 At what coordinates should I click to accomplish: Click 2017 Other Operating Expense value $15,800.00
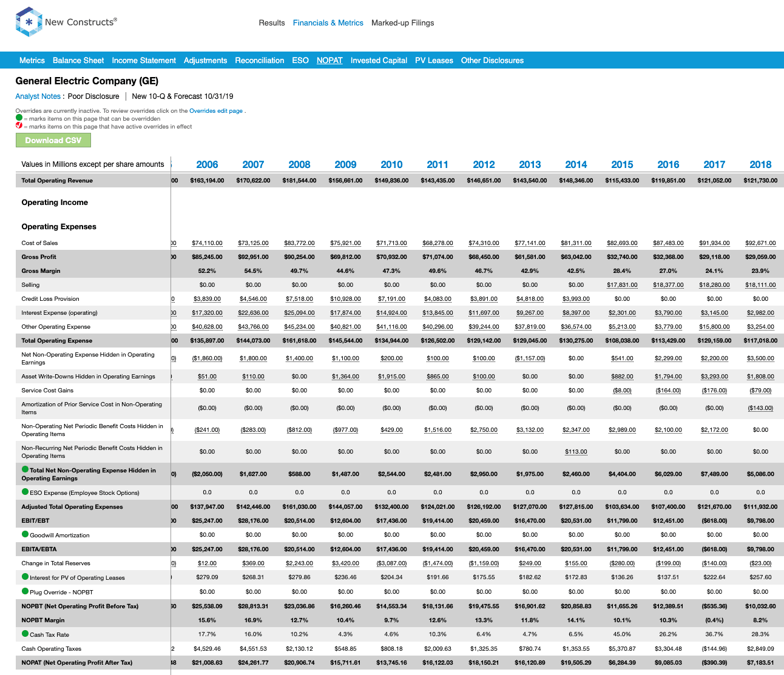coord(714,327)
